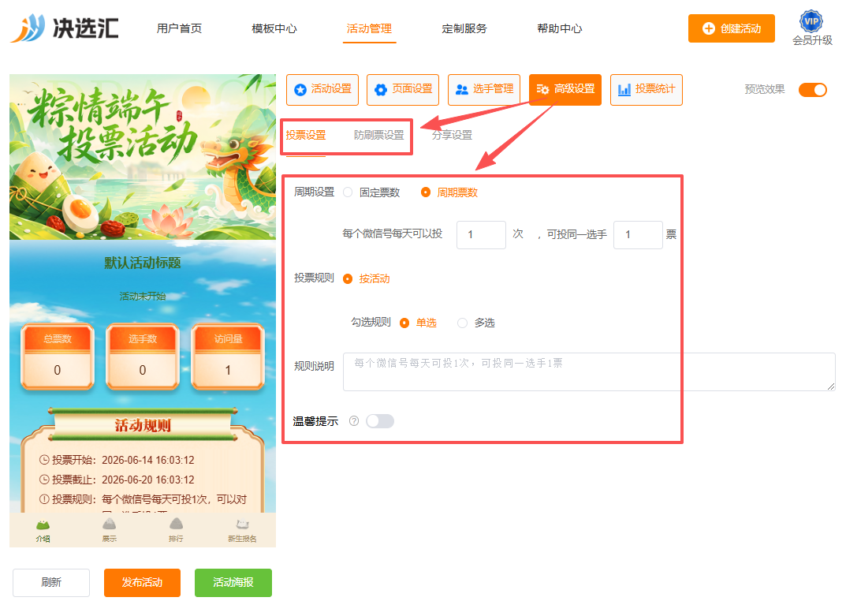Click the 刷新 button
Screen dimensions: 846x616
pyautogui.click(x=51, y=583)
